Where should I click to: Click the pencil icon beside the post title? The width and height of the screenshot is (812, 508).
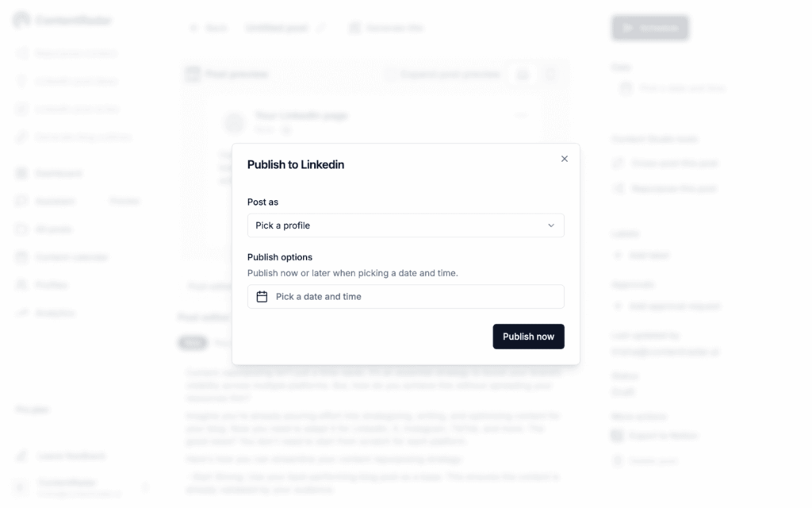point(320,28)
